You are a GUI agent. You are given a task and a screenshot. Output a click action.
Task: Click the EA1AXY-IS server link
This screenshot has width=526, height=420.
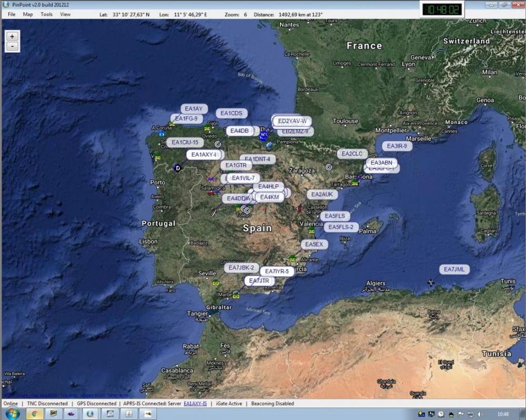click(195, 404)
